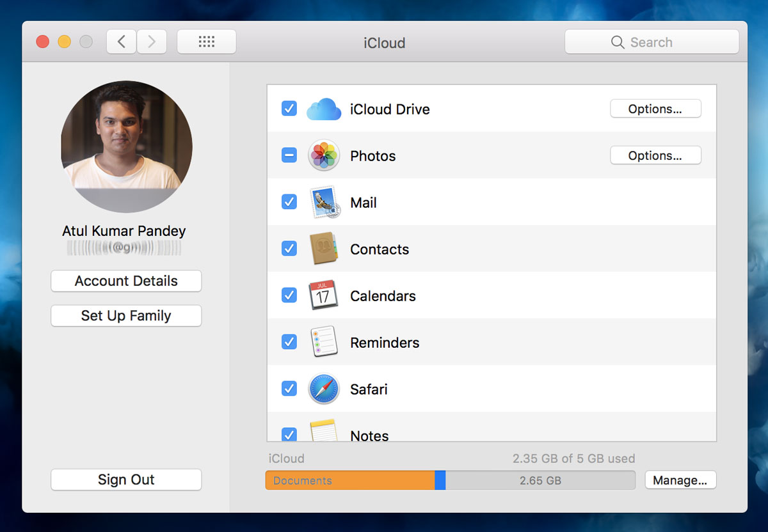This screenshot has height=532, width=768.
Task: Click Set Up Family button
Action: (126, 316)
